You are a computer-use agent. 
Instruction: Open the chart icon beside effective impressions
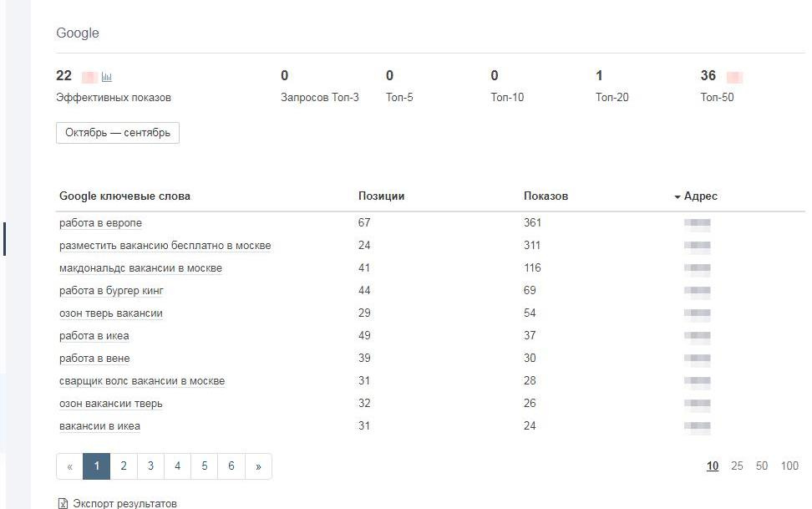coord(107,77)
